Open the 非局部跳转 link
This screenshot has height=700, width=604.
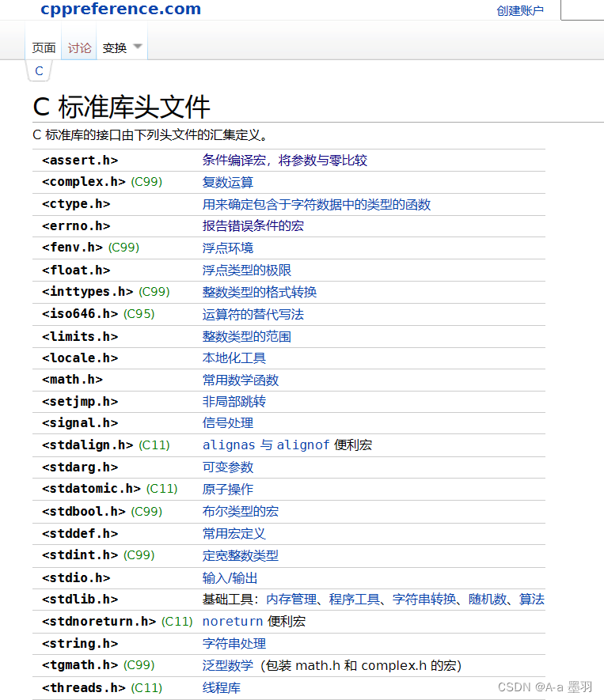point(234,401)
